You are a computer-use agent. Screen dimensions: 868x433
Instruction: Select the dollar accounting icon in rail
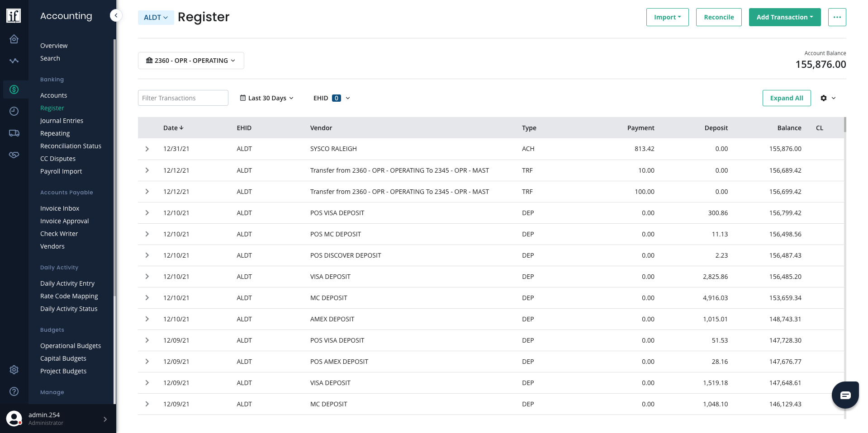[14, 89]
